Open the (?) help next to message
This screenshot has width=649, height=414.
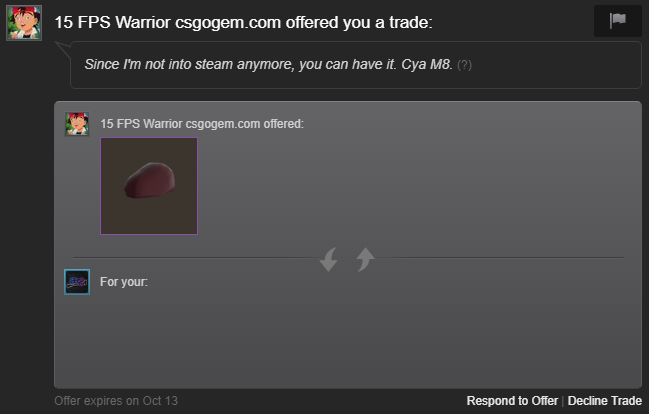tap(464, 65)
